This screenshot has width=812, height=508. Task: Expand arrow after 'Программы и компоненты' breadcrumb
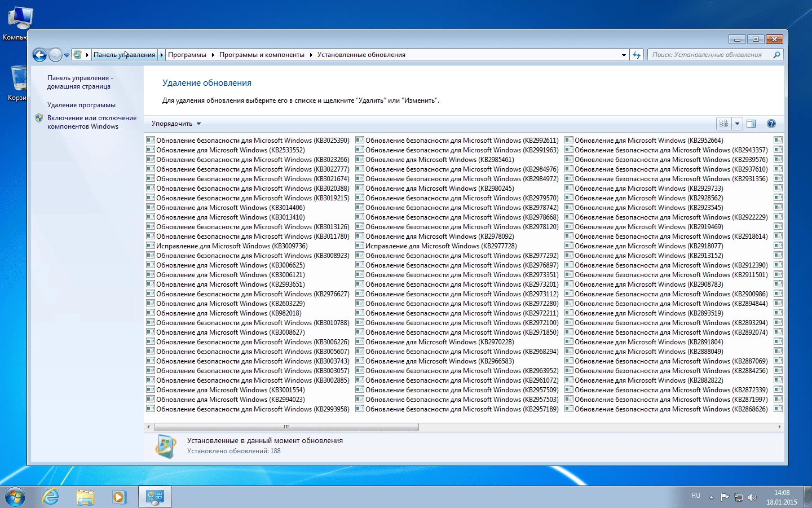click(x=311, y=55)
